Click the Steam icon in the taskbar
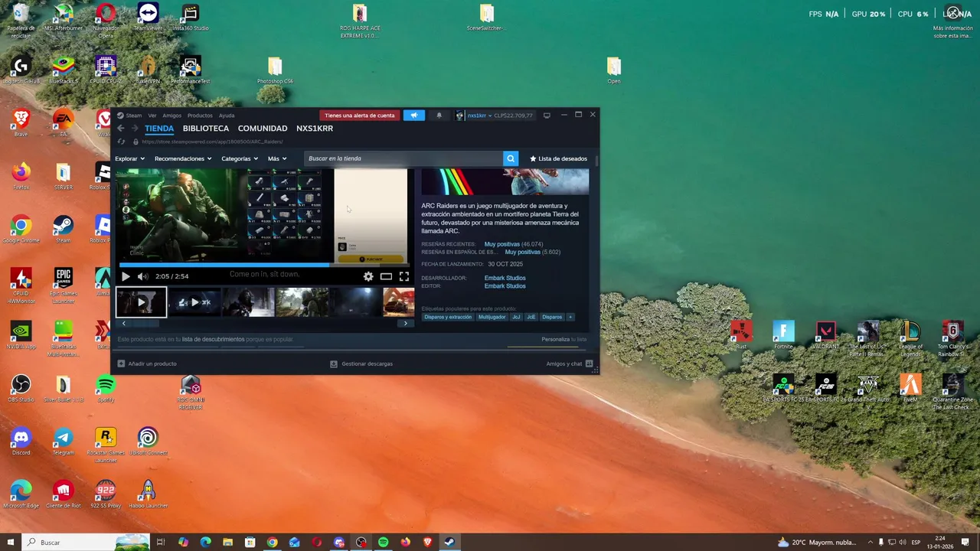Viewport: 980px width, 551px height. tap(449, 543)
